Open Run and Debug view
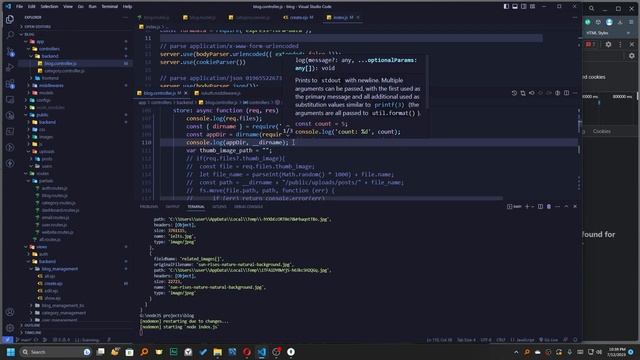640x360 pixels. (x=10, y=67)
